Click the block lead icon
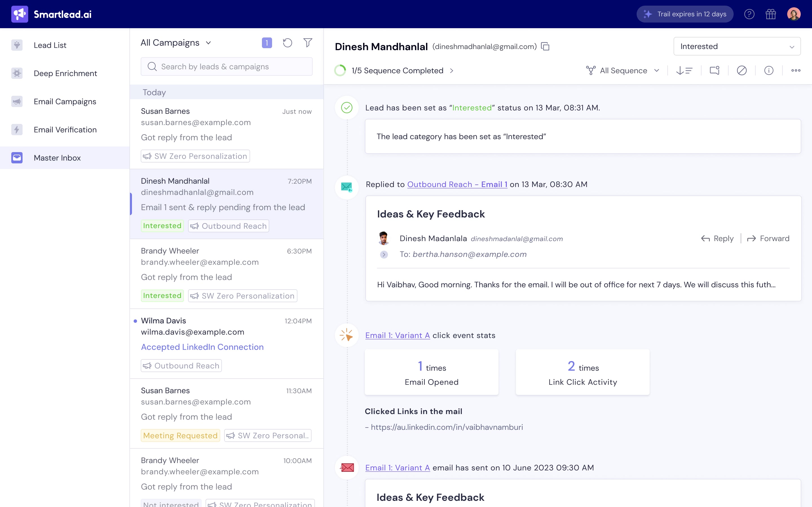812x507 pixels. pos(742,71)
